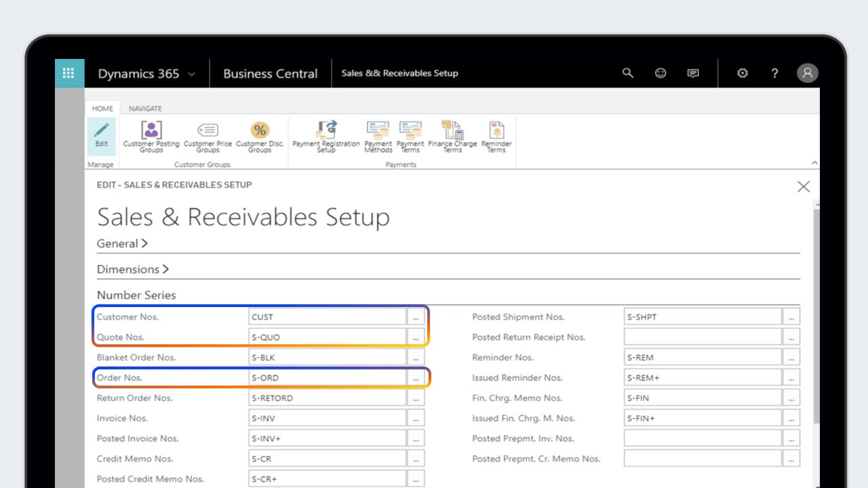Screen dimensions: 868x488
Task: Open Customer Disc. Groups
Action: pyautogui.click(x=260, y=137)
